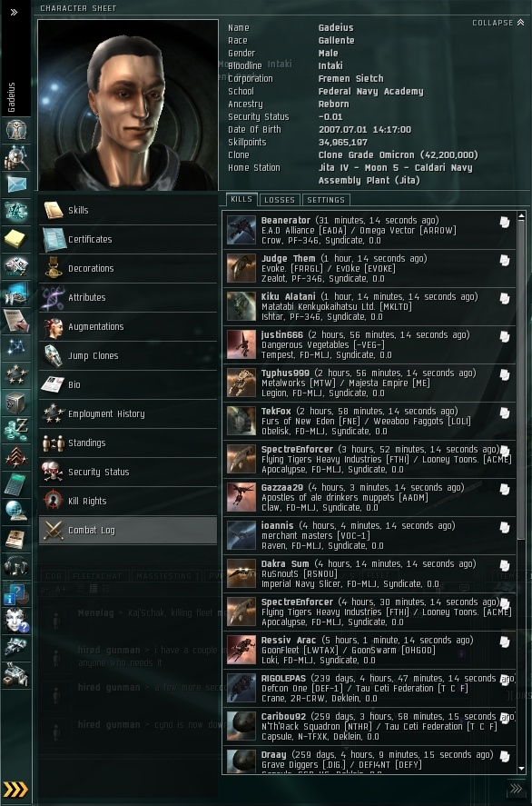Open the help question mark icon
Screen dimensions: 532x806
[16, 593]
